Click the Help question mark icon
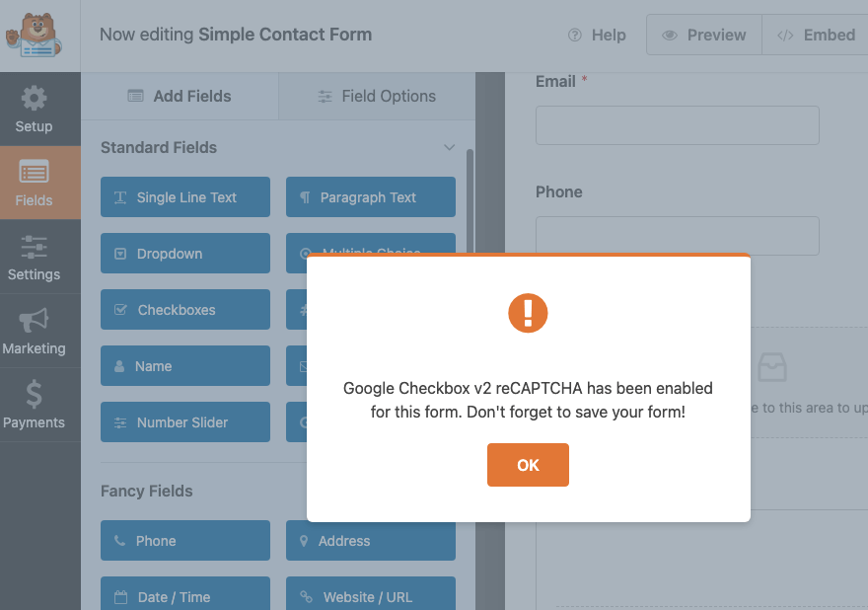The width and height of the screenshot is (868, 610). 575,35
